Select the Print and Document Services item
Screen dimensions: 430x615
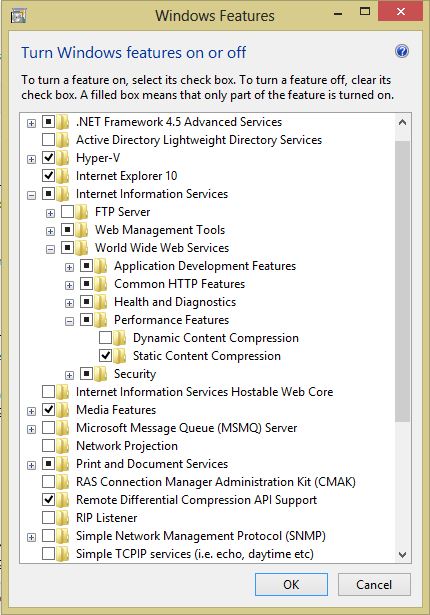pyautogui.click(x=152, y=464)
